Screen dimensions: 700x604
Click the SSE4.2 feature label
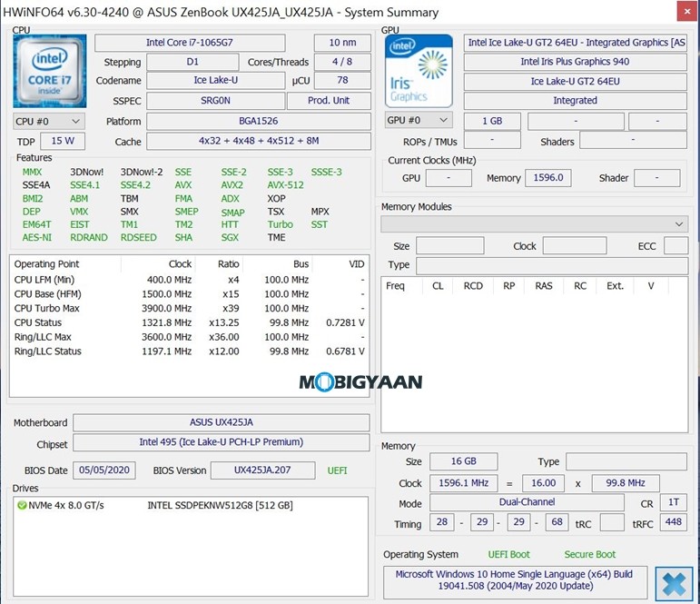[x=135, y=185]
